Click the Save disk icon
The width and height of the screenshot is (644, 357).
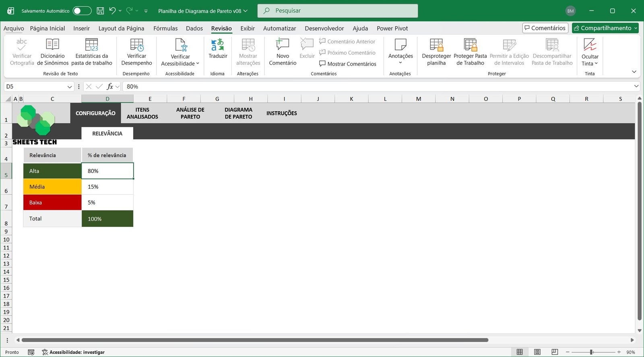click(x=100, y=11)
